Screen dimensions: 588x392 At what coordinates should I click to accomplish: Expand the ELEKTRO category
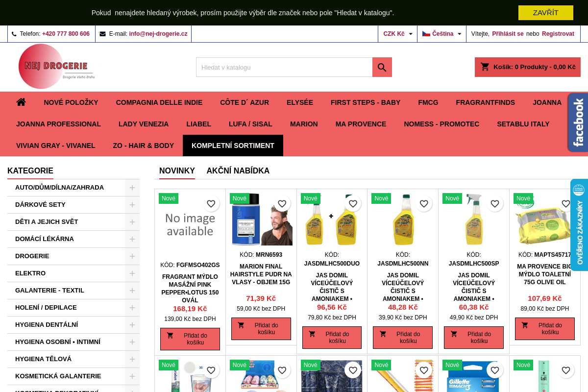click(x=132, y=273)
